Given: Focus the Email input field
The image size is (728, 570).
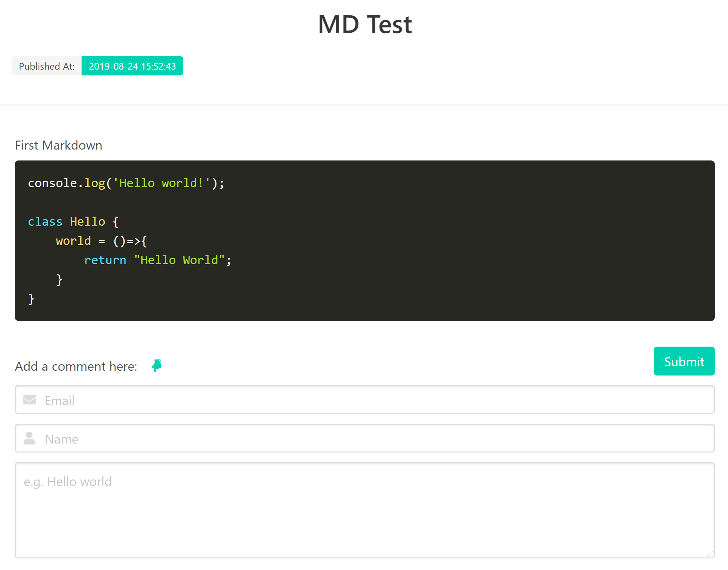Looking at the screenshot, I should click(365, 400).
